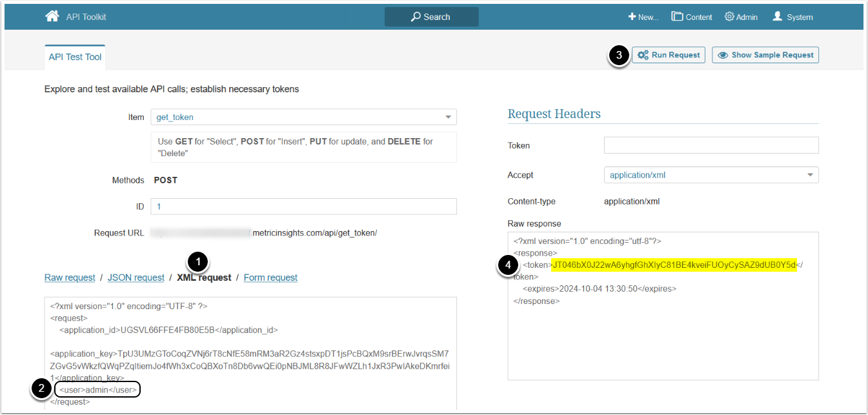The width and height of the screenshot is (868, 415).
Task: Click the expires line 2024-10-04 13:30:50
Action: pyautogui.click(x=599, y=288)
